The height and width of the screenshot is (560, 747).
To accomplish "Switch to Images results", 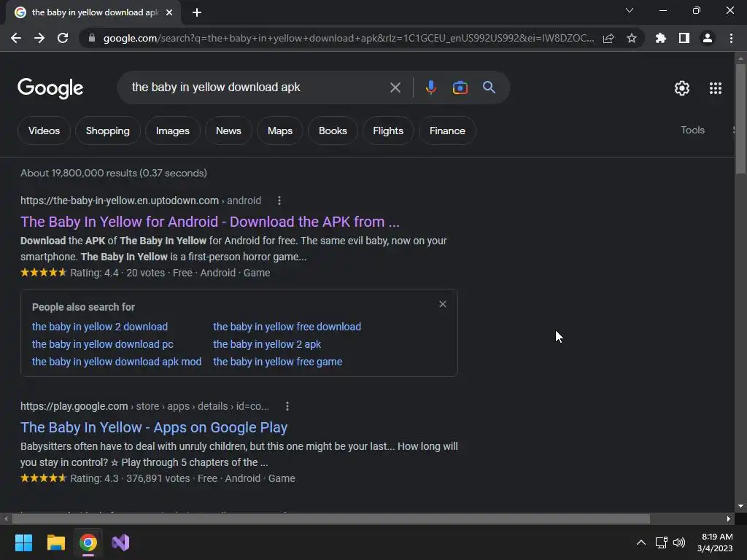I will click(172, 131).
